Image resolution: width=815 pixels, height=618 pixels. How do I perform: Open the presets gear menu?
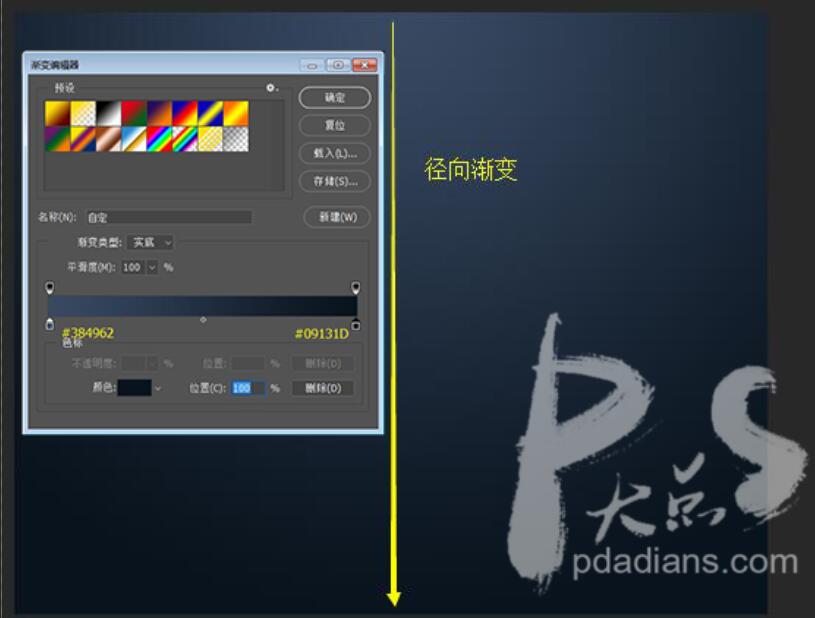pos(270,88)
